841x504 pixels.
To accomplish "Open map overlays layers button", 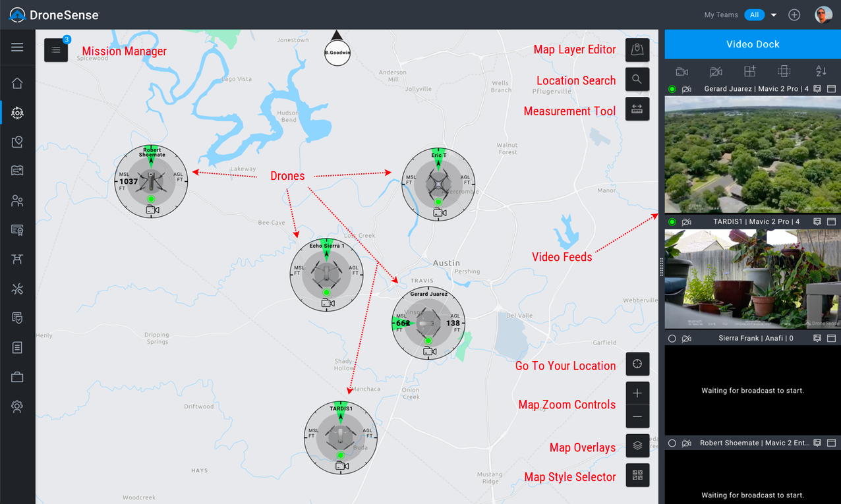I will pos(637,446).
